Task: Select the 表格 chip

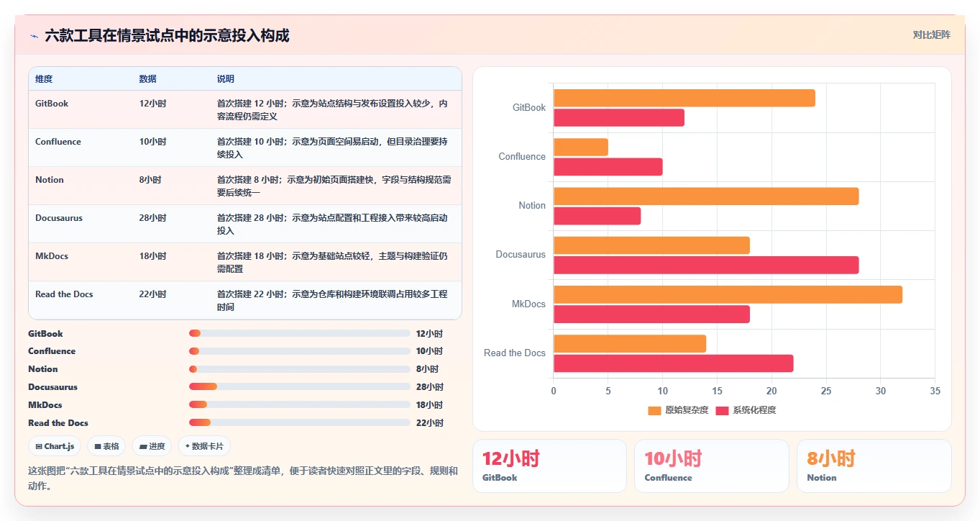Action: pyautogui.click(x=106, y=446)
